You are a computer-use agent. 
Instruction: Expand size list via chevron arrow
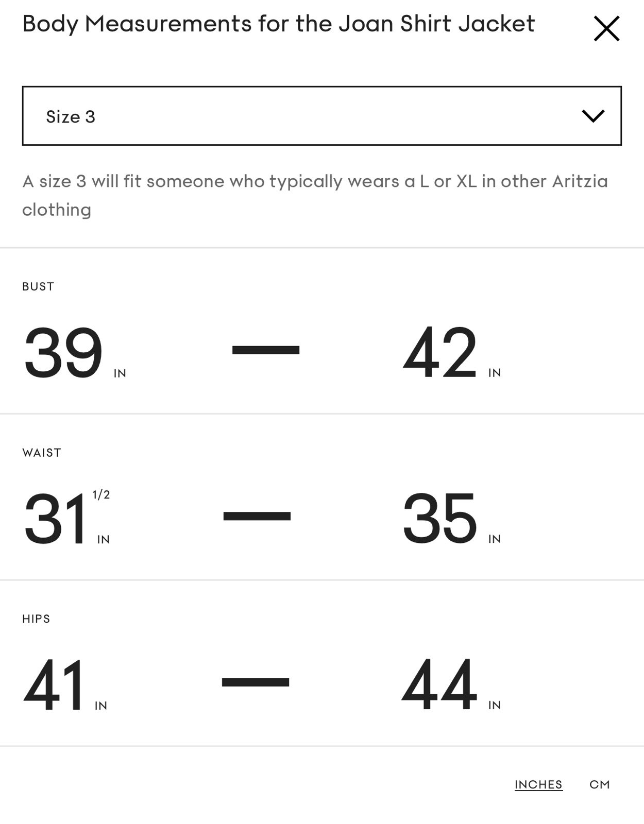(x=593, y=116)
